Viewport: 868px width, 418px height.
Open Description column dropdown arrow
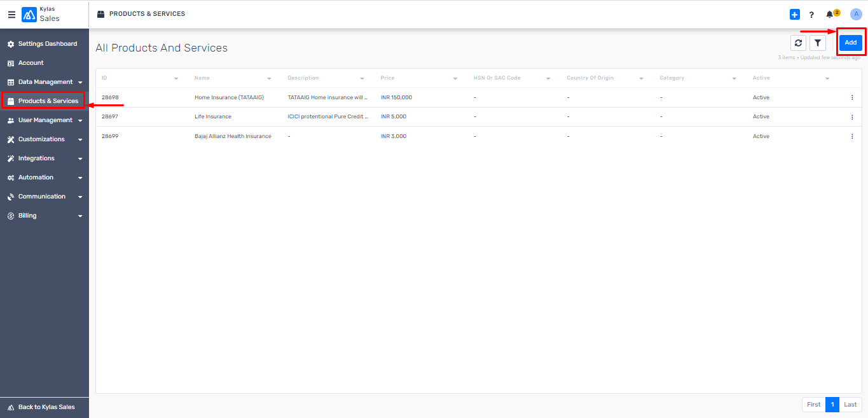coord(362,79)
